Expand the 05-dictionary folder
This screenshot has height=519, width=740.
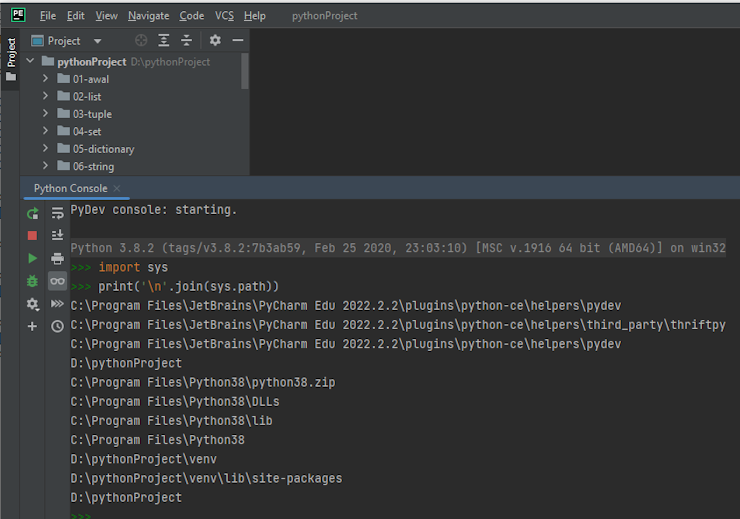pyautogui.click(x=45, y=148)
